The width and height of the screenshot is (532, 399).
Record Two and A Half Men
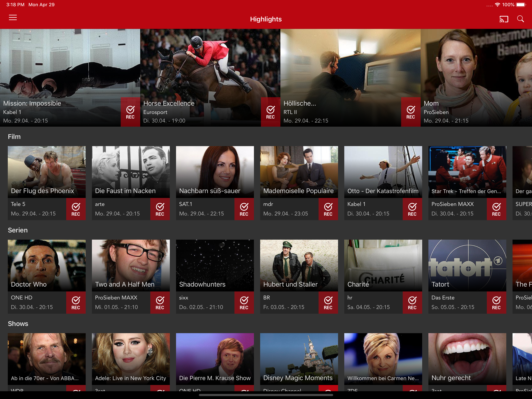[160, 303]
